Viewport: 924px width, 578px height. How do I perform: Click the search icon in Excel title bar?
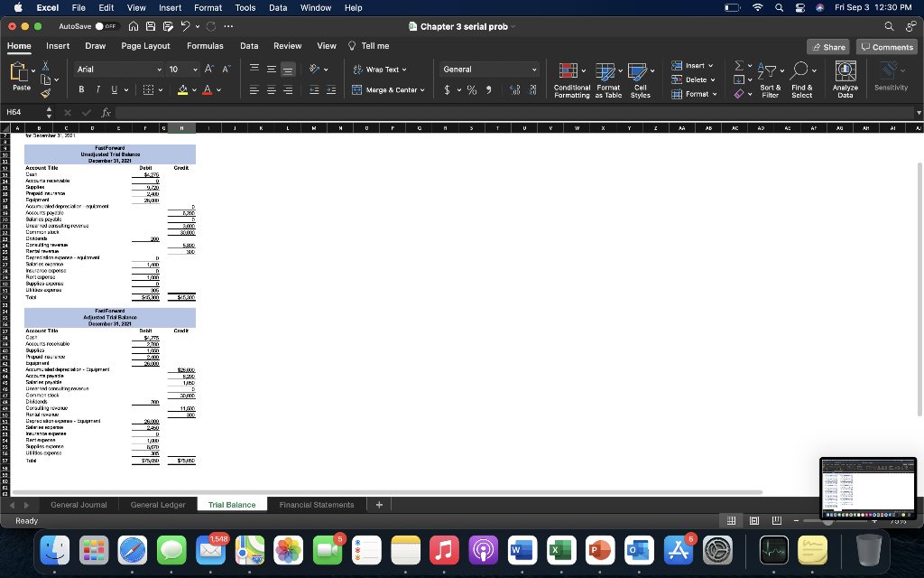pyautogui.click(x=889, y=26)
